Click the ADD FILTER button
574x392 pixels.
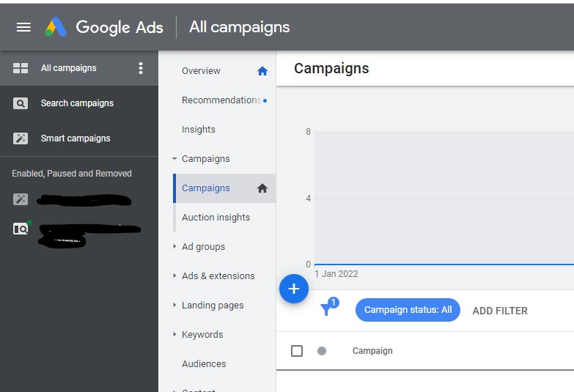coord(500,311)
